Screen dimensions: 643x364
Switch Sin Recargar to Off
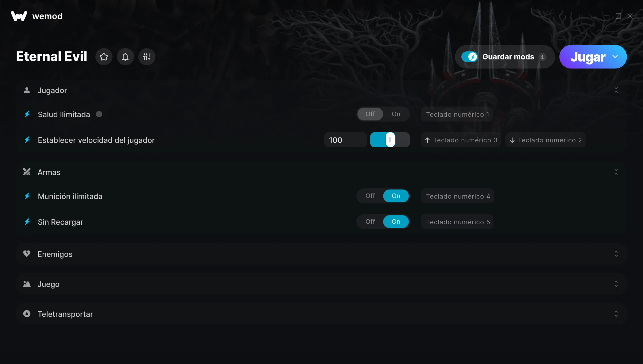(x=370, y=222)
